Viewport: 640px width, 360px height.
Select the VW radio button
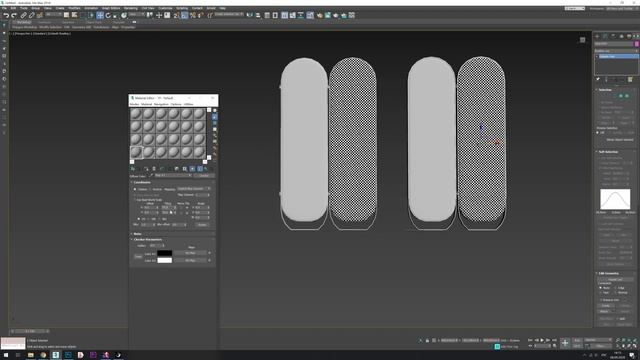pyautogui.click(x=148, y=219)
